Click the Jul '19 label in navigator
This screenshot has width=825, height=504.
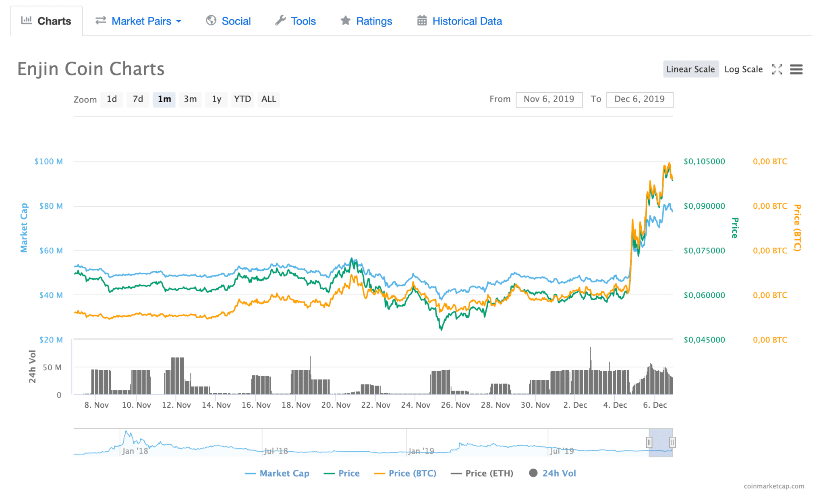click(x=562, y=451)
